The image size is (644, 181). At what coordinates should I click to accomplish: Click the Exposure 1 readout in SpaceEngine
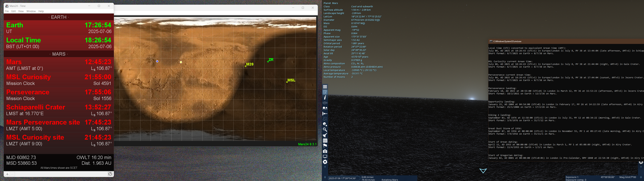(572, 177)
